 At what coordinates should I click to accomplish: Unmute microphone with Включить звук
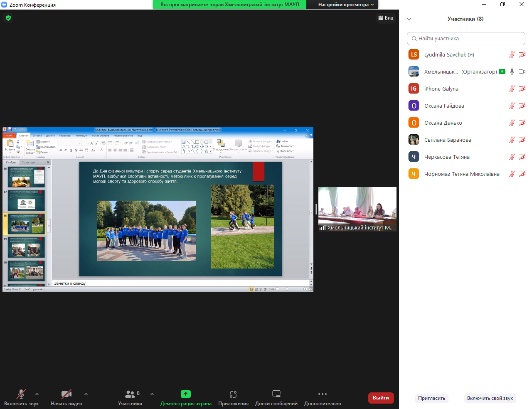[x=21, y=394]
